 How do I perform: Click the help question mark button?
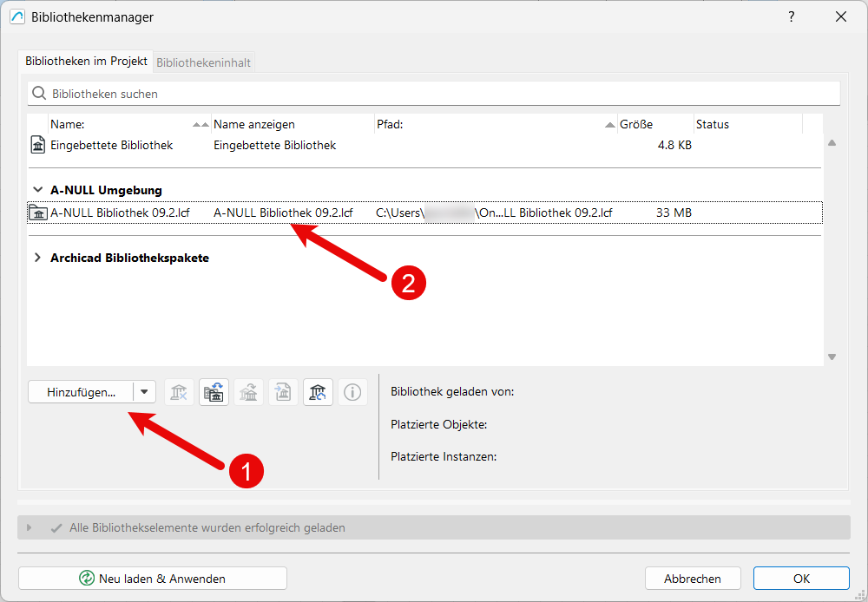[x=792, y=17]
